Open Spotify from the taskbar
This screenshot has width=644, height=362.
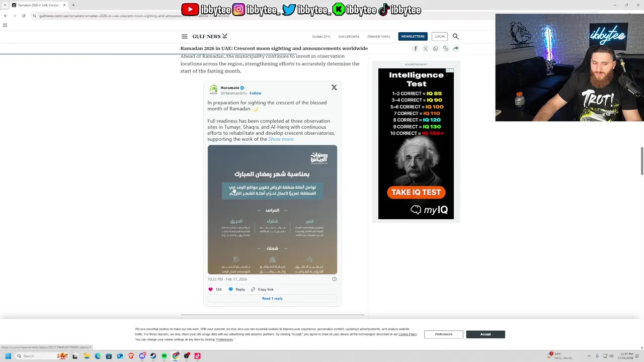coord(164,356)
